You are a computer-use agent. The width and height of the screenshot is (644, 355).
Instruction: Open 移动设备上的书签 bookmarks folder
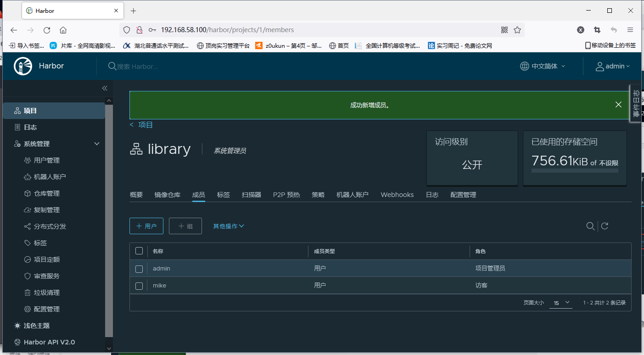610,45
